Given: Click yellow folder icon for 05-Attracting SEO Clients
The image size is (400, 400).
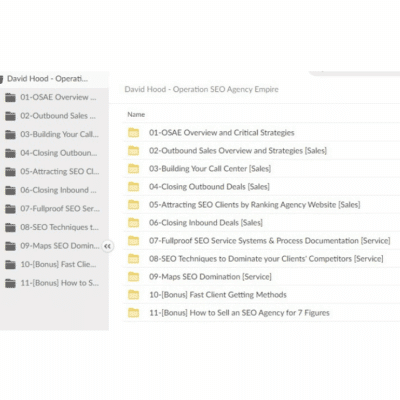Looking at the screenshot, I should pos(133,205).
